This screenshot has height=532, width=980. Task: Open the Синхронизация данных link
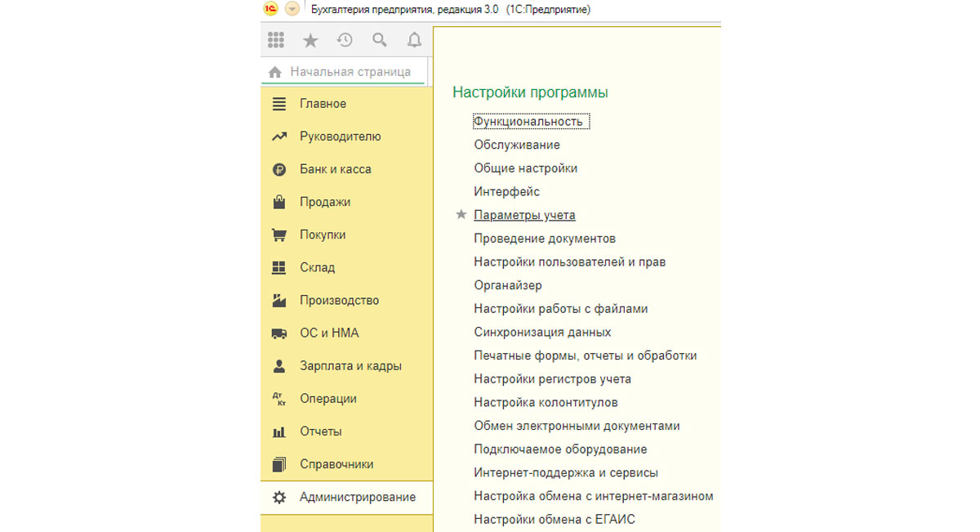(x=542, y=333)
